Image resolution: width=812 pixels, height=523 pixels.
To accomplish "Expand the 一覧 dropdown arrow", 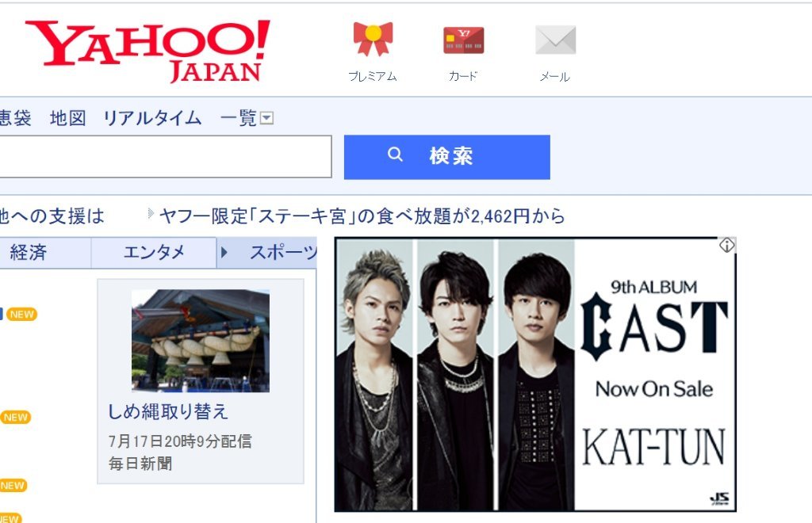I will (x=266, y=118).
